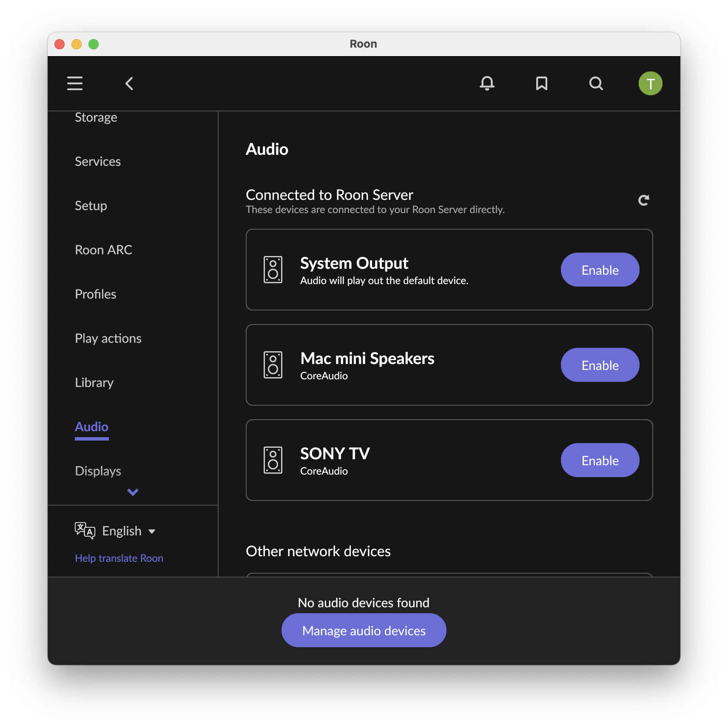Refresh the connected devices list
Screen dimensions: 728x728
click(x=643, y=200)
